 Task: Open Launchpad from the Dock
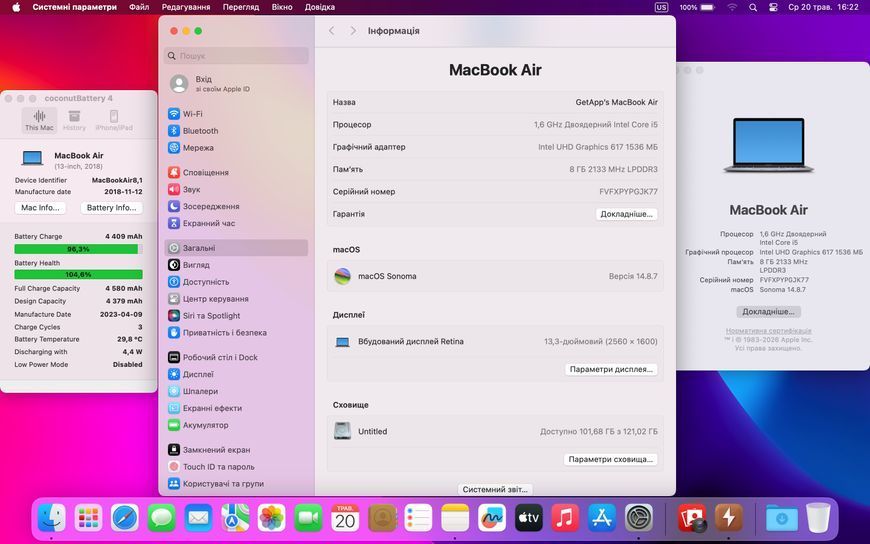88,518
